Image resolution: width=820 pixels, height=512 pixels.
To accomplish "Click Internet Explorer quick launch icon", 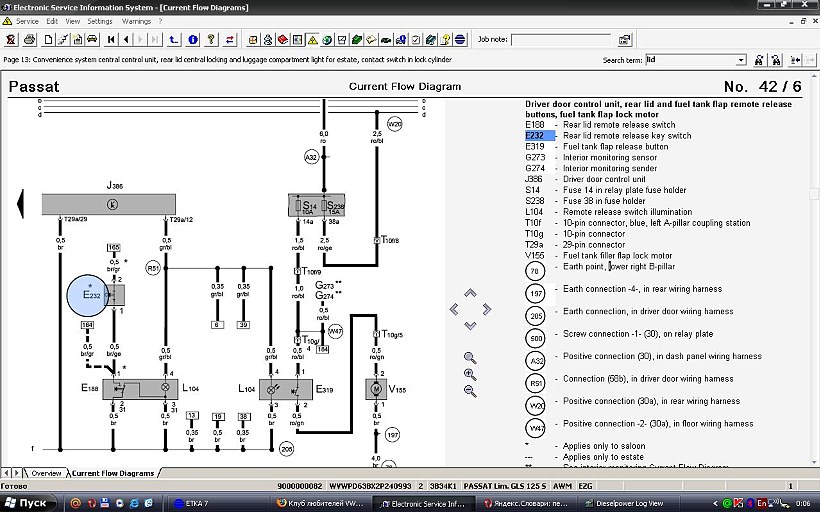I will point(134,504).
